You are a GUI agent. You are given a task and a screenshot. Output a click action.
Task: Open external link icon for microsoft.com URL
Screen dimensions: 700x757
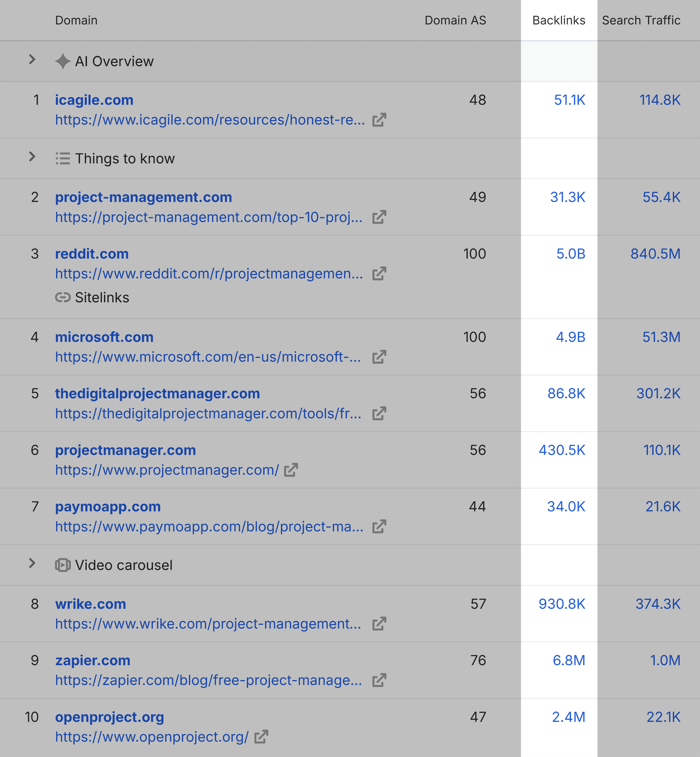point(379,357)
